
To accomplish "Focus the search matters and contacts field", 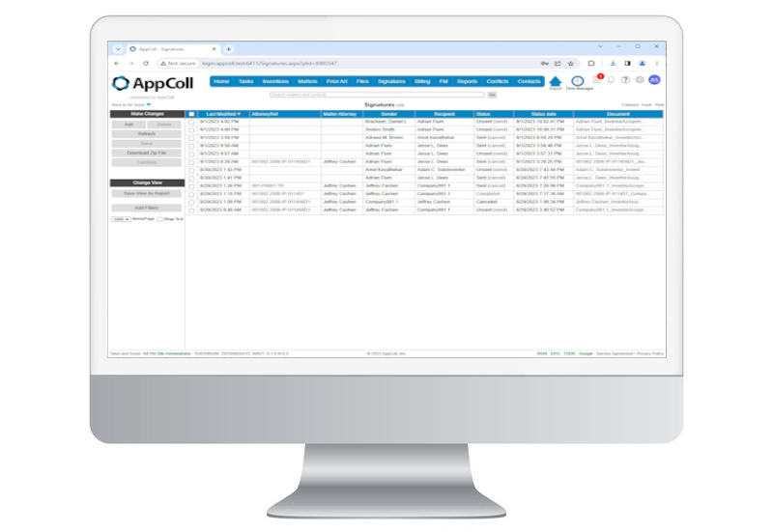I will (377, 95).
